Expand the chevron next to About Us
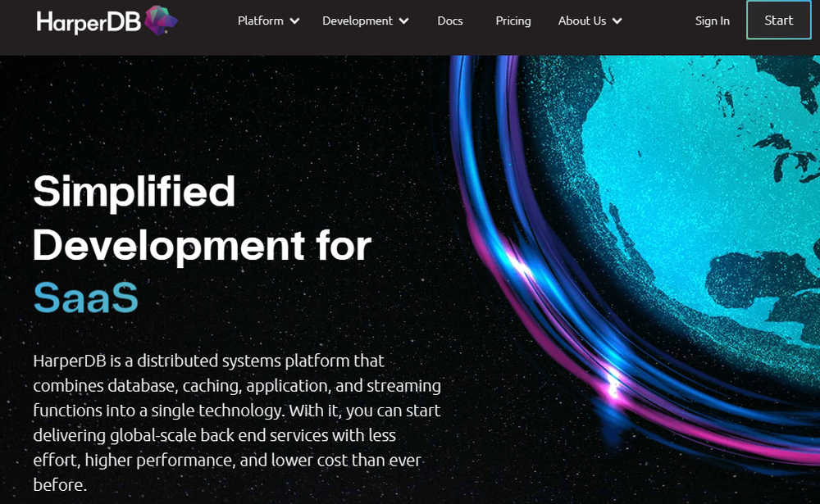 click(617, 21)
